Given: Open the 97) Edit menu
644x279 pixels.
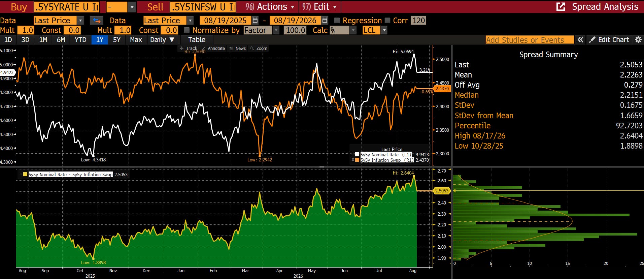Looking at the screenshot, I should click(319, 7).
